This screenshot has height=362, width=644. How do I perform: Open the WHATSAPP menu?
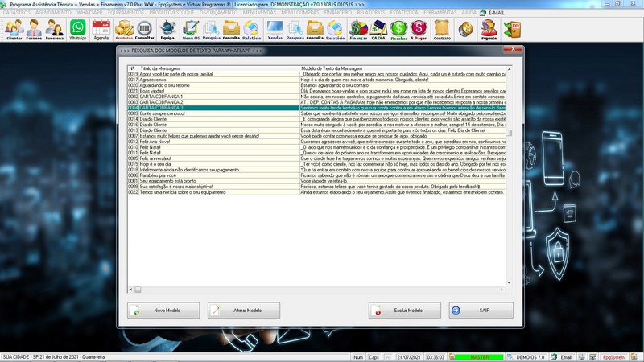89,13
